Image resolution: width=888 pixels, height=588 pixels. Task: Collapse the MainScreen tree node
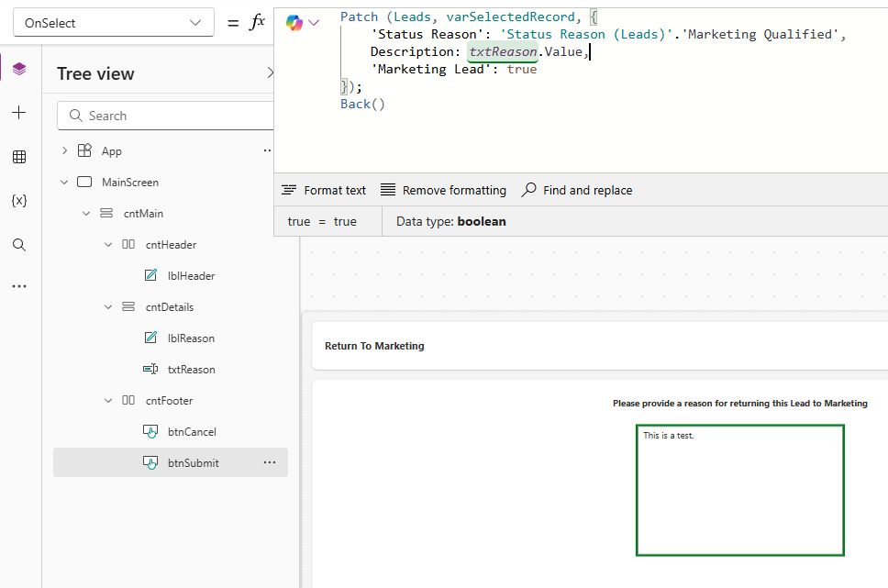click(x=64, y=183)
